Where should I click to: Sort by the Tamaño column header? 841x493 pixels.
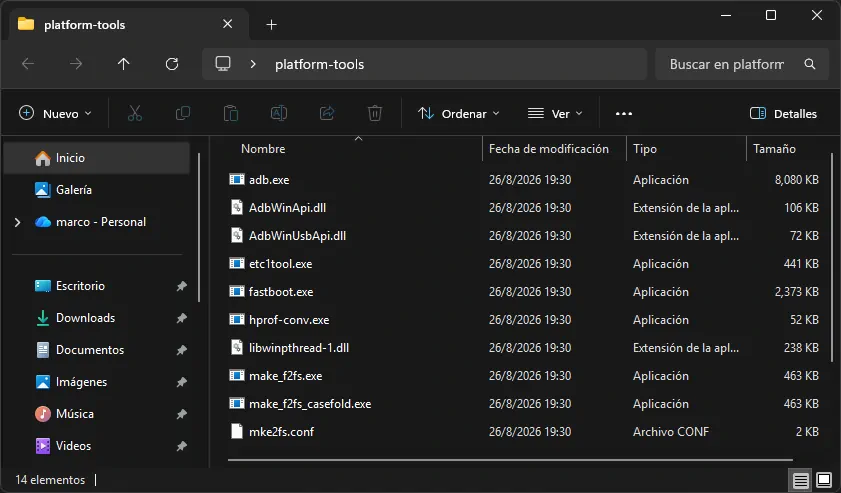coord(774,149)
